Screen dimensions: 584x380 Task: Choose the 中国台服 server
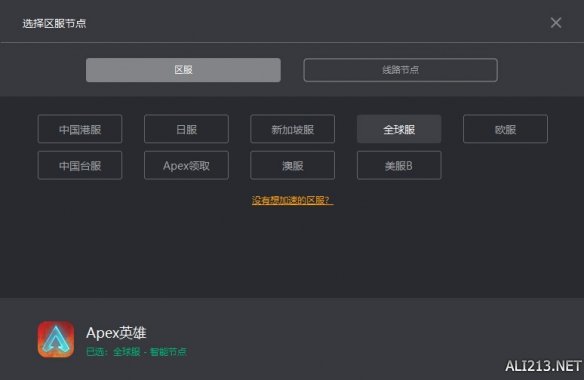[x=80, y=165]
